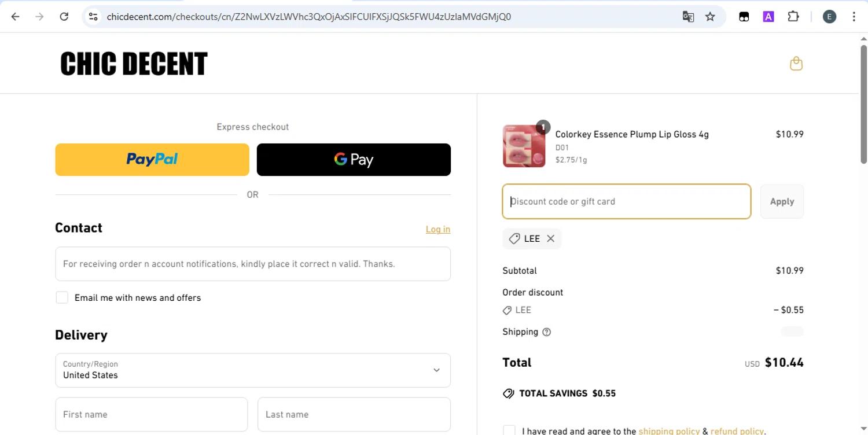Click the order discount amount − $0.55
Screen dimensions: 868x435
click(789, 310)
